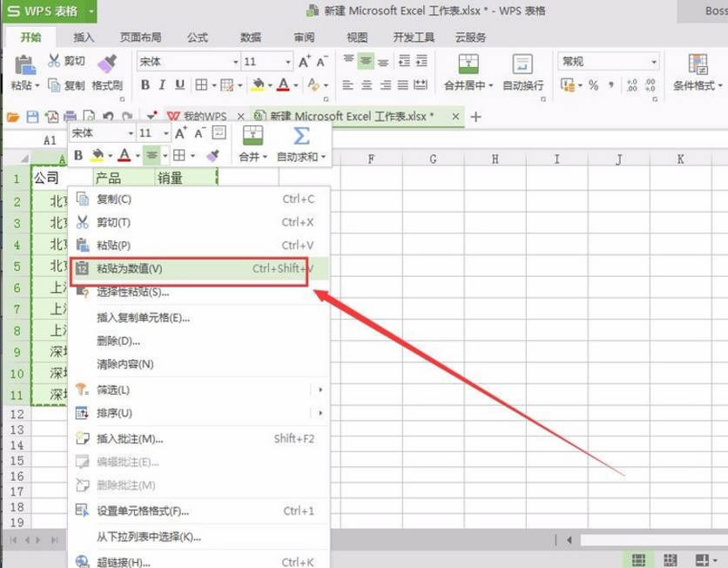The image size is (728, 568).
Task: Choose 剪切(T) from context menu
Action: [x=199, y=222]
